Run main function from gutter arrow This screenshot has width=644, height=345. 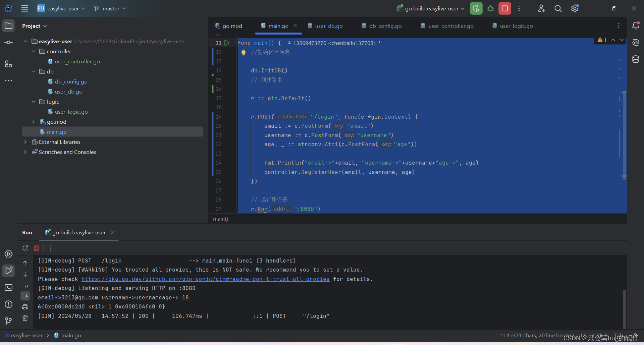point(227,43)
